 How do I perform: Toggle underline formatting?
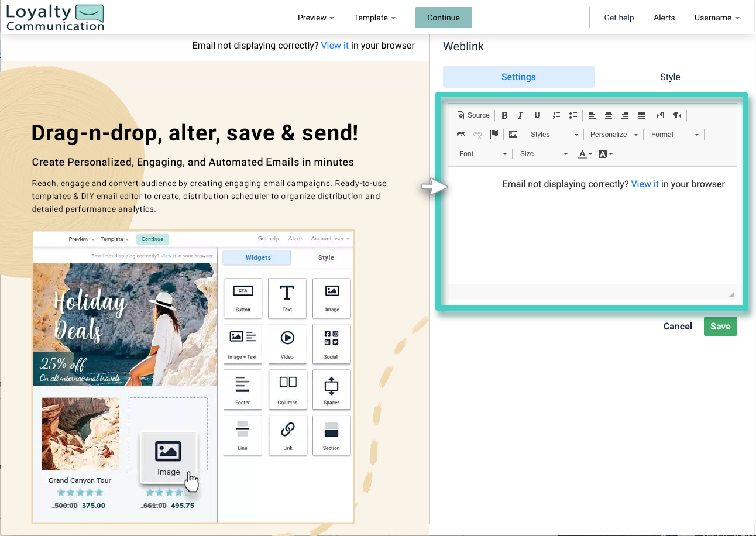point(537,115)
